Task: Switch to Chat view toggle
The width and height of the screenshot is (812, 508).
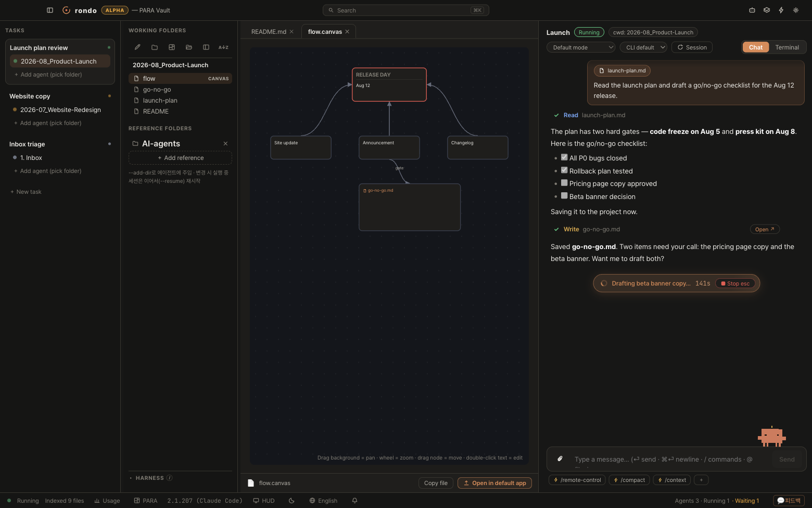Action: (756, 47)
